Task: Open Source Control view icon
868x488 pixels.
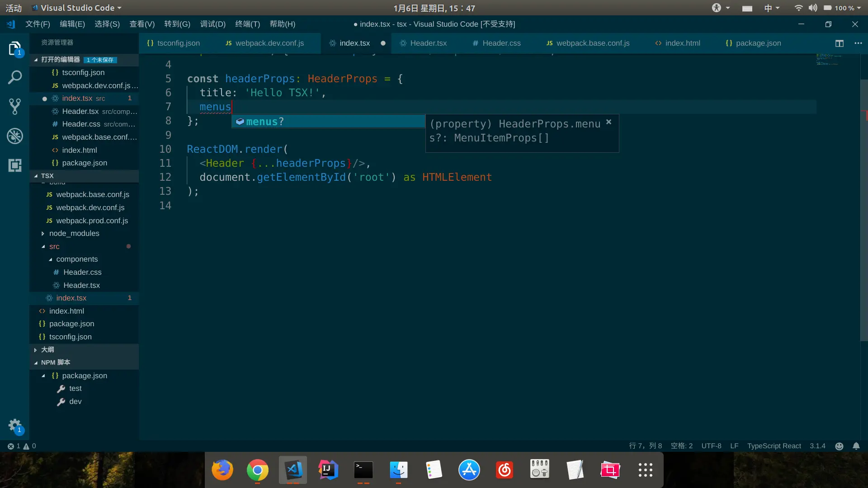Action: [x=15, y=107]
